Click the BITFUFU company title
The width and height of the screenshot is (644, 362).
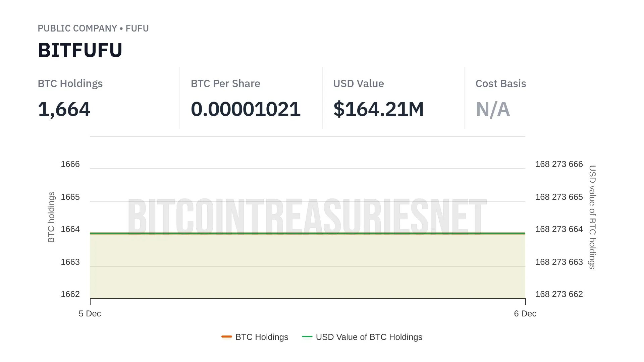click(x=80, y=50)
